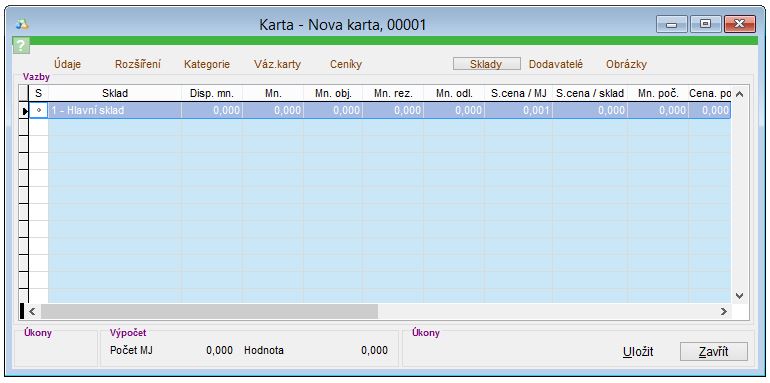The height and width of the screenshot is (383, 770).
Task: Click the scroll down arrow of grid
Action: 740,296
